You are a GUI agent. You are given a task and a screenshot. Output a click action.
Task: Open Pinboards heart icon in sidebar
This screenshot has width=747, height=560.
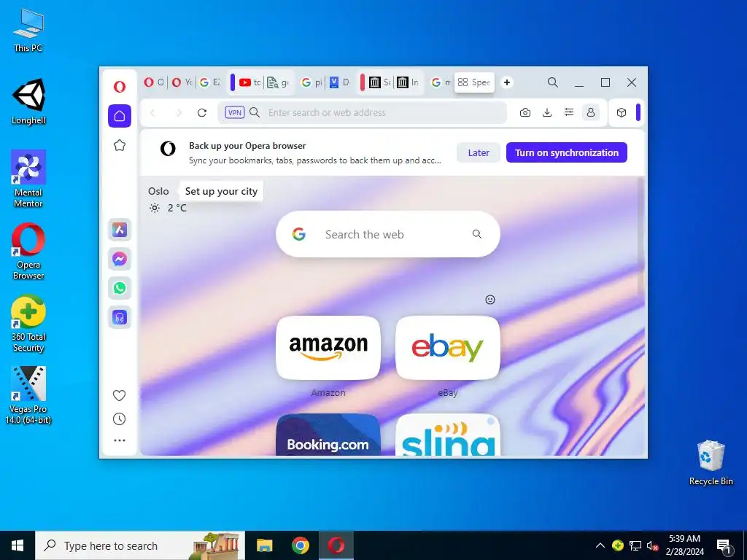point(119,395)
